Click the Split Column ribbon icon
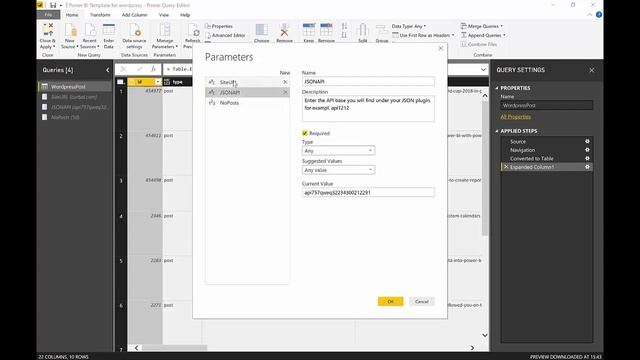The height and width of the screenshot is (360, 640). [x=362, y=30]
